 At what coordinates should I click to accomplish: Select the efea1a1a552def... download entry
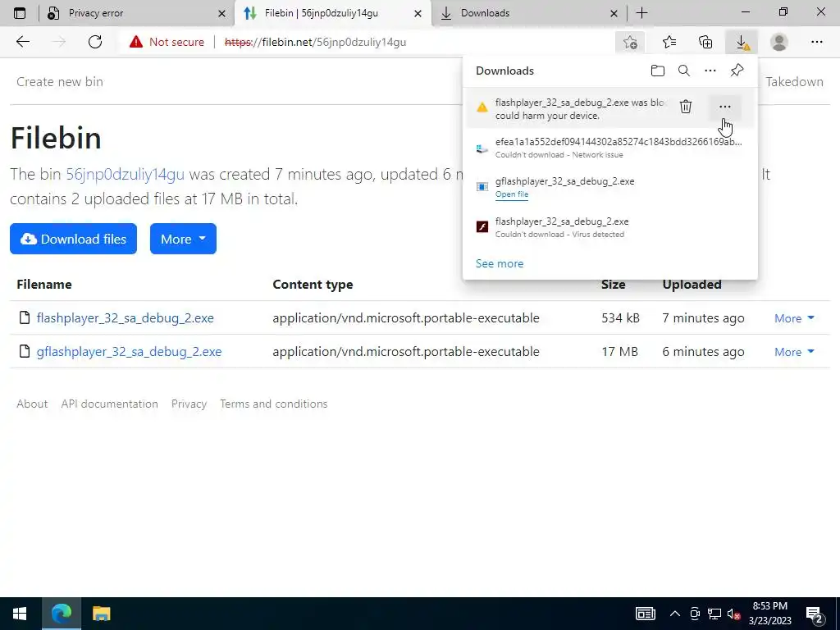coord(609,148)
